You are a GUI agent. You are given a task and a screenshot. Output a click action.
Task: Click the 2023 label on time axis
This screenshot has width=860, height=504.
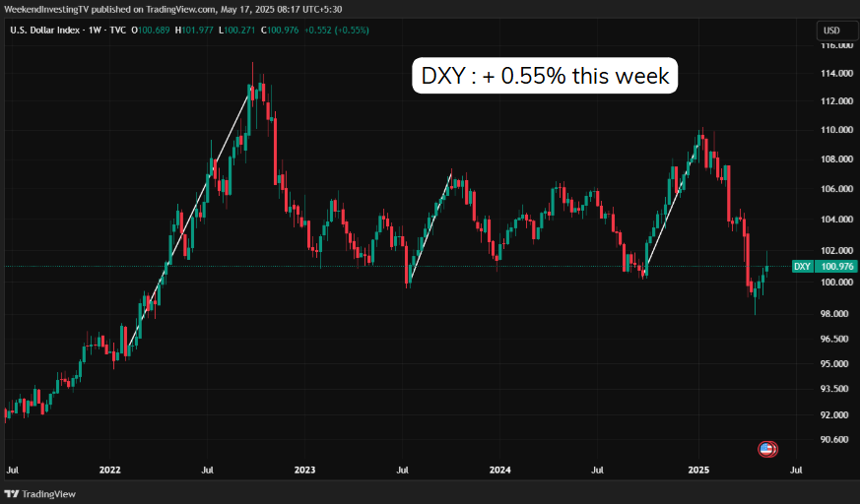[x=305, y=470]
